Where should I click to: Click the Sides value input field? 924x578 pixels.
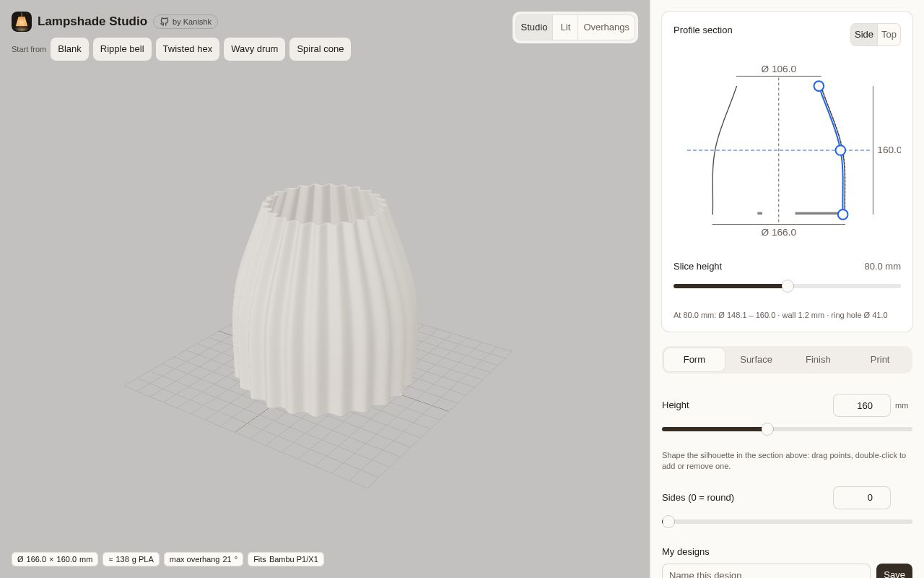click(x=862, y=498)
